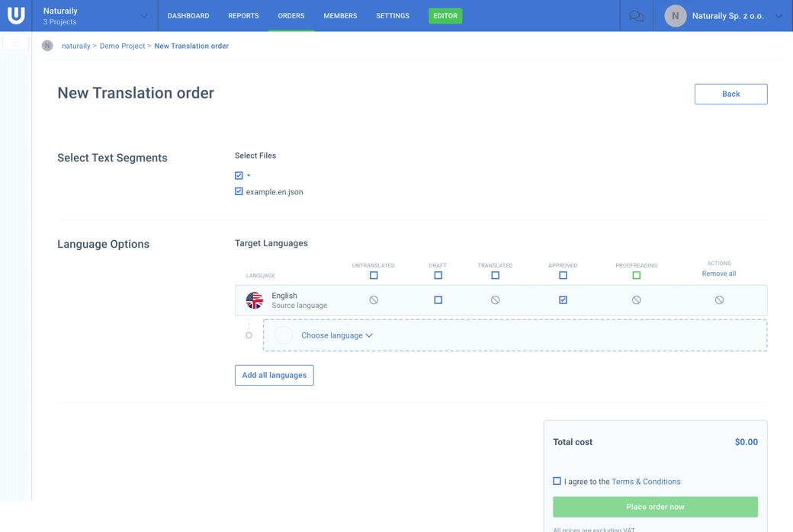Click the Back button
Viewport: 793px width, 532px height.
click(730, 94)
